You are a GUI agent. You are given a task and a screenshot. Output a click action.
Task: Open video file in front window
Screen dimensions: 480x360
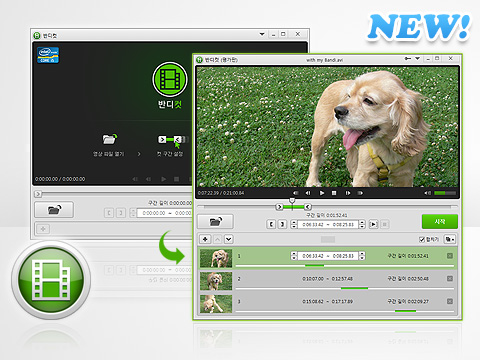tap(215, 221)
